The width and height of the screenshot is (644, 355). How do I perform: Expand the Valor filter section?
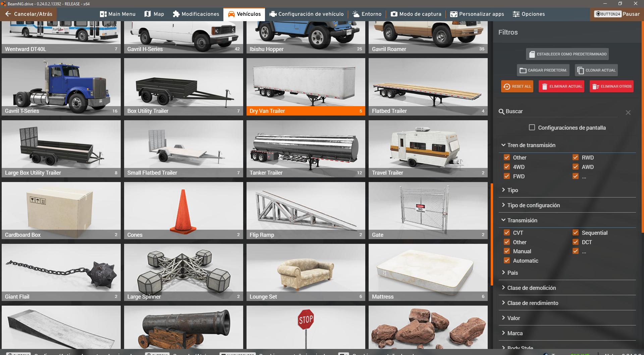point(567,318)
